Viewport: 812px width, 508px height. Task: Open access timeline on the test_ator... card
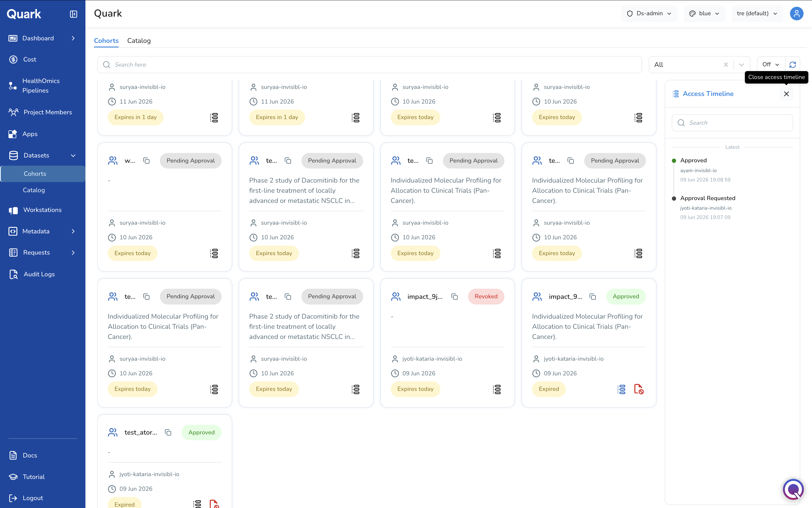click(x=197, y=504)
